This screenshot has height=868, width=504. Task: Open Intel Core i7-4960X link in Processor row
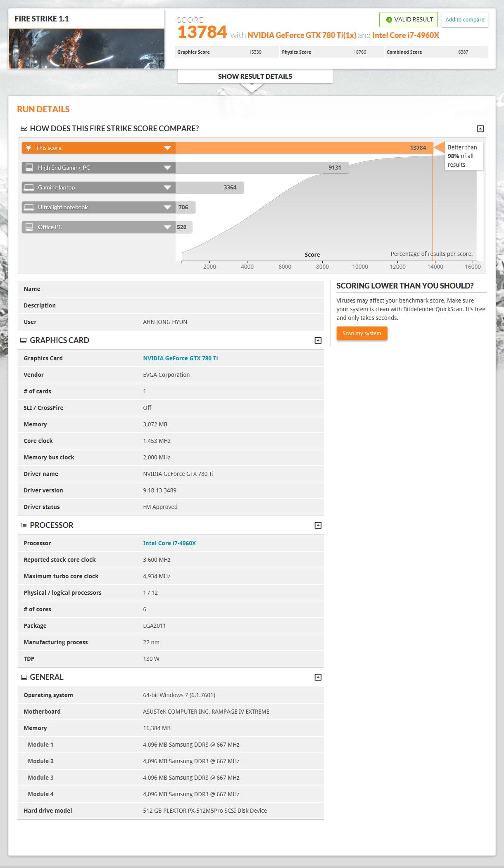169,543
